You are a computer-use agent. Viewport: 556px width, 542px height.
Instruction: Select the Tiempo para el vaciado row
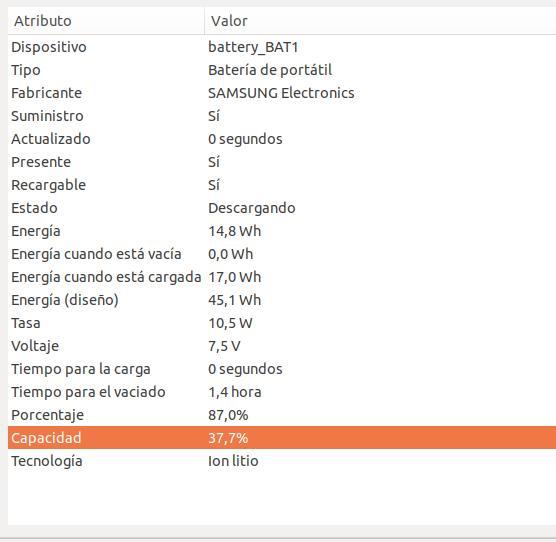pyautogui.click(x=282, y=392)
